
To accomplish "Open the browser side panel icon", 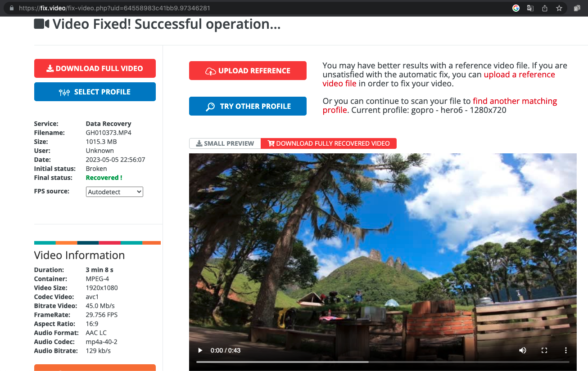I will pyautogui.click(x=577, y=8).
